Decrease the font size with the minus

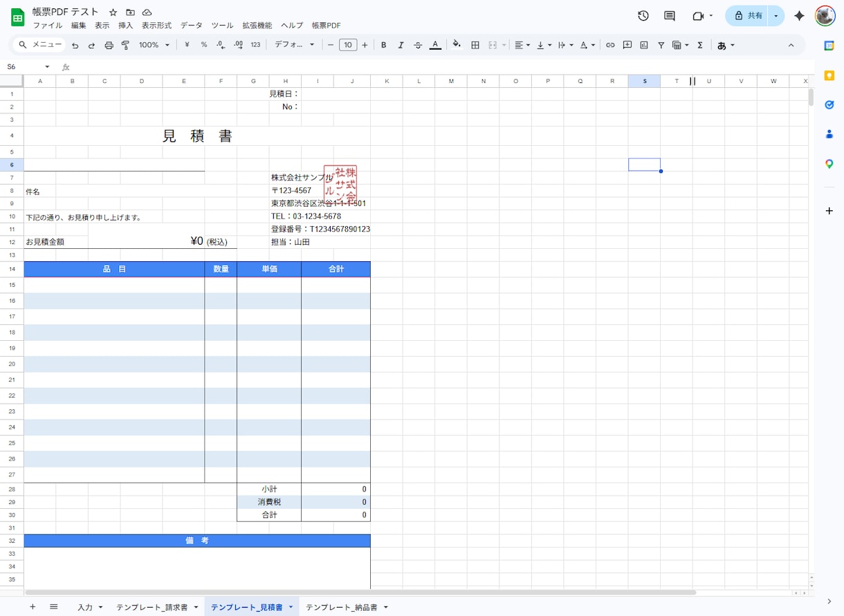tap(331, 45)
